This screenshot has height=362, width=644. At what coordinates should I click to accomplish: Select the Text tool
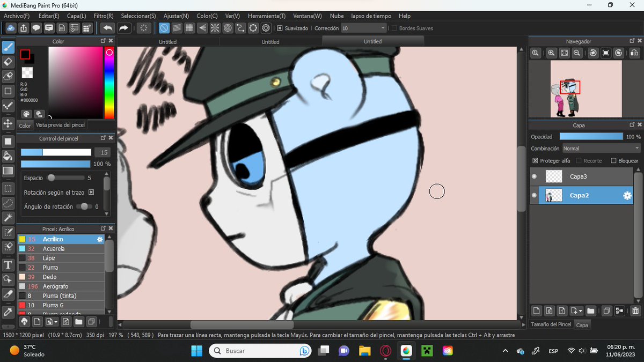8,264
